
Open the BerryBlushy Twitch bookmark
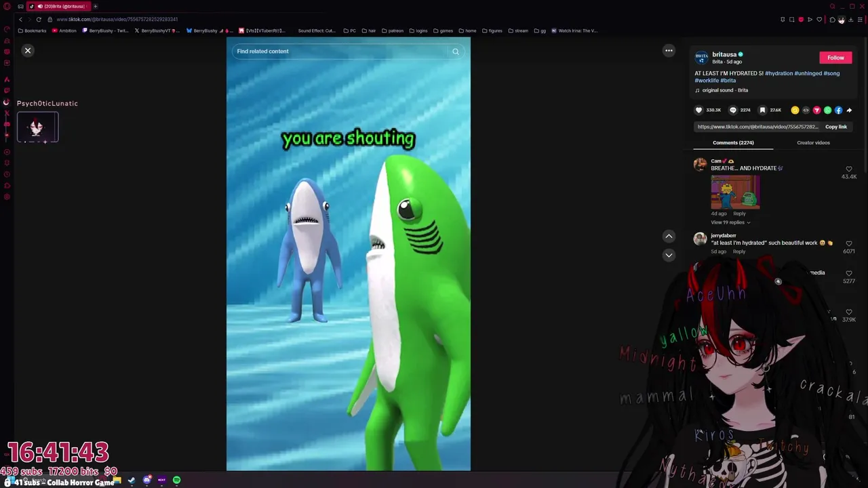coord(105,30)
